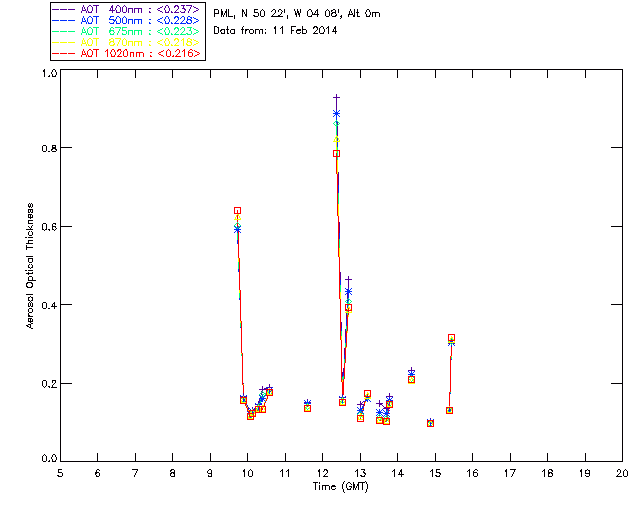Image resolution: width=640 pixels, height=512 pixels.
Task: Click the red dashed line sample in legend
Action: click(x=64, y=53)
